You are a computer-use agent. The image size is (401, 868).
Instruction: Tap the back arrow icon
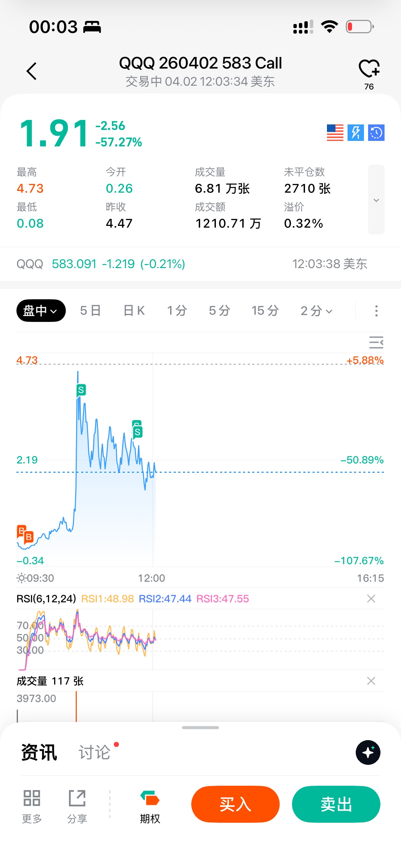32,71
